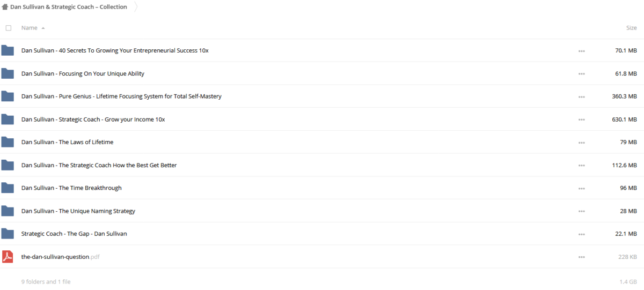Sort the list by the Size column header

632,28
